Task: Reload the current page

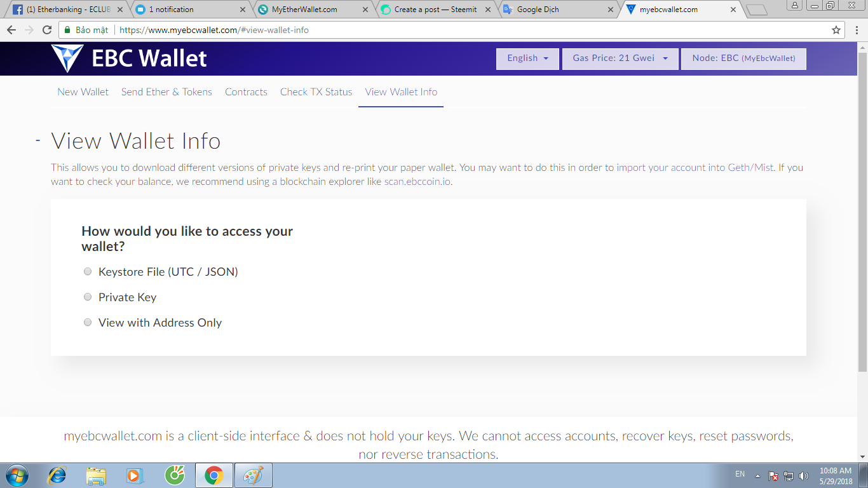Action: (x=46, y=30)
